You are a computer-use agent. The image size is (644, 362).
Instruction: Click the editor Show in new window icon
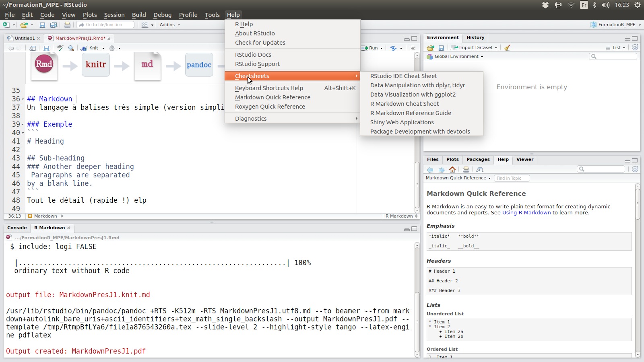click(33, 48)
